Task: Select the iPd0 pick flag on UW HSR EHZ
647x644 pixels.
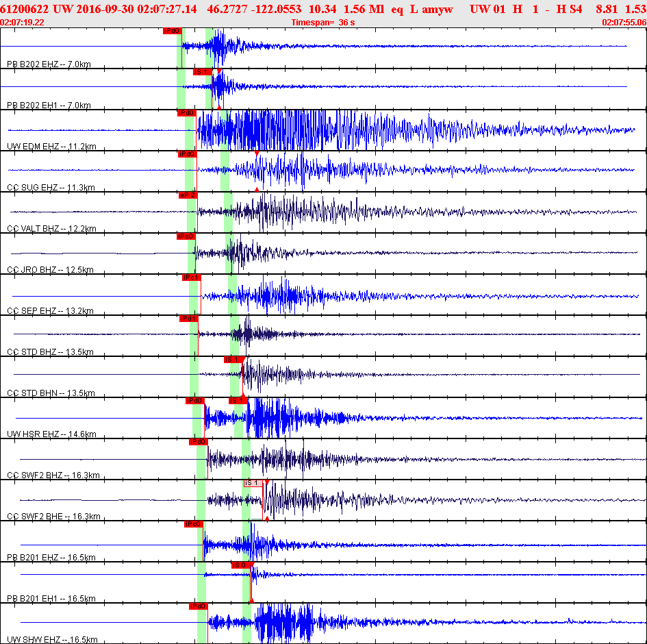Action: pos(194,401)
